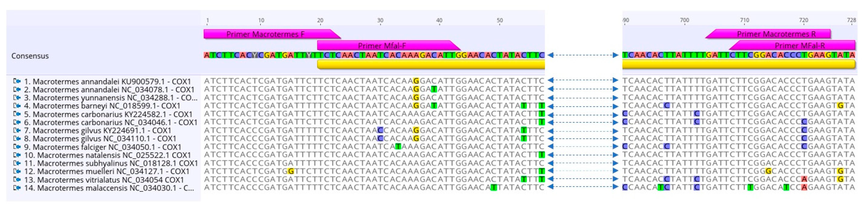Select sequence name 5. Macrotermes carbonarius KY224582.1
The width and height of the screenshot is (868, 211).
[108, 114]
